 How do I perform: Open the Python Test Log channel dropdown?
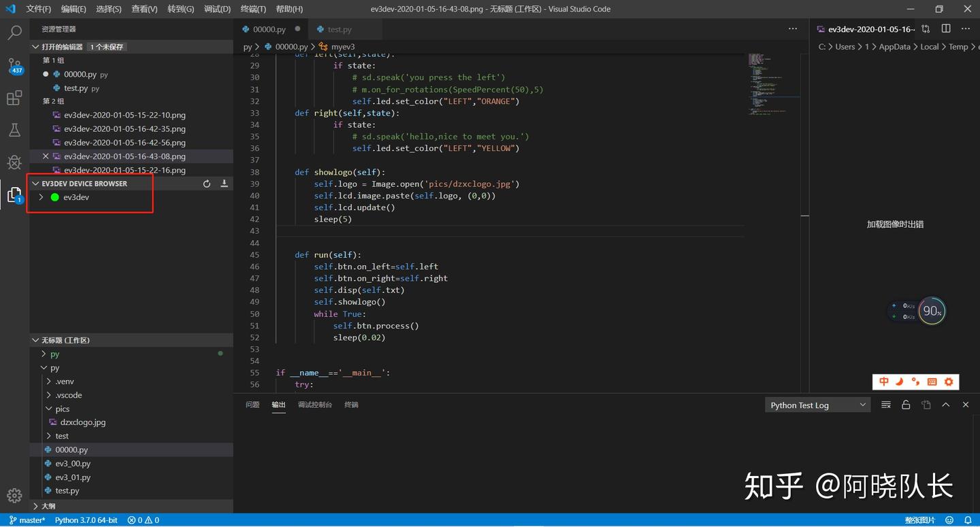click(x=817, y=405)
